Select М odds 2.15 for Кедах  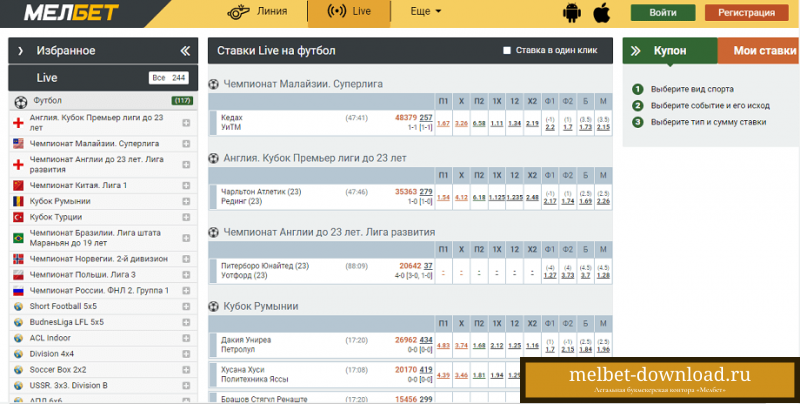point(603,127)
